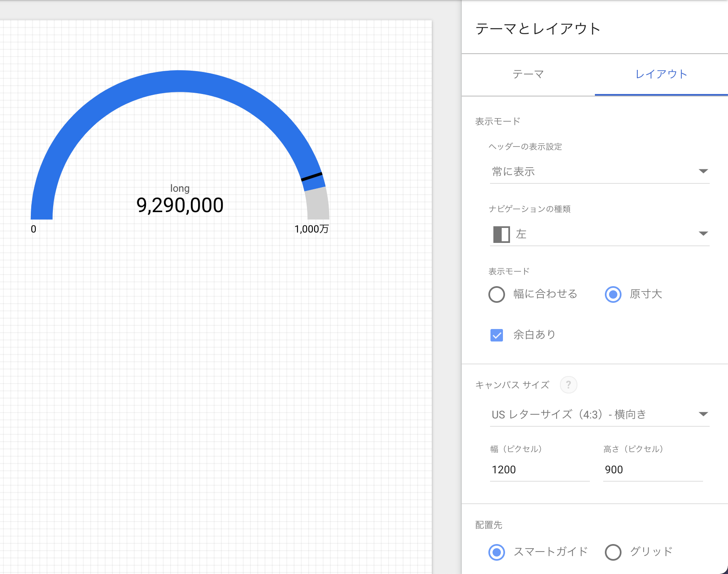Viewport: 728px width, 574px height.
Task: Click the left navigation type icon
Action: coord(501,234)
